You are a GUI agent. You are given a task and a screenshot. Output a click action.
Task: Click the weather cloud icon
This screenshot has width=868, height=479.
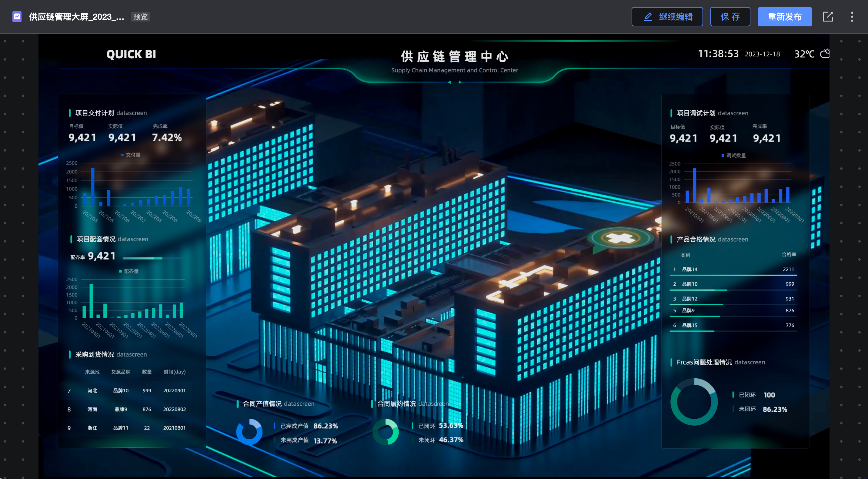825,53
